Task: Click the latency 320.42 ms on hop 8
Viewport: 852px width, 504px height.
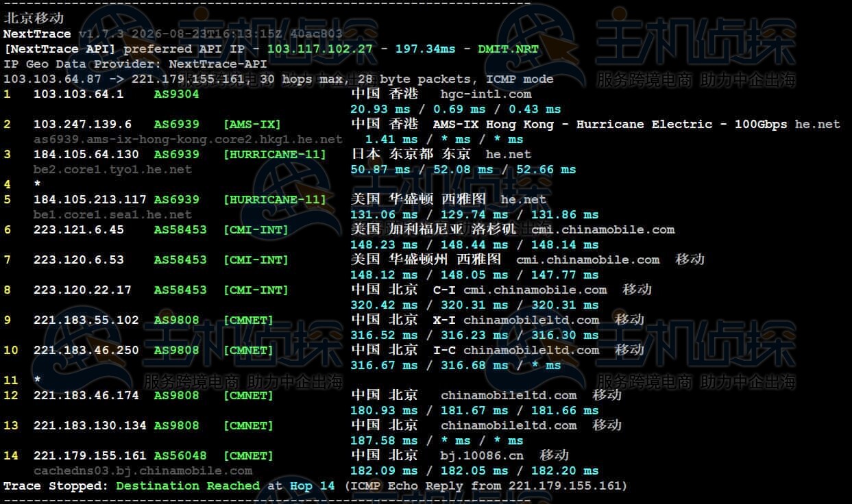Action: pyautogui.click(x=384, y=305)
